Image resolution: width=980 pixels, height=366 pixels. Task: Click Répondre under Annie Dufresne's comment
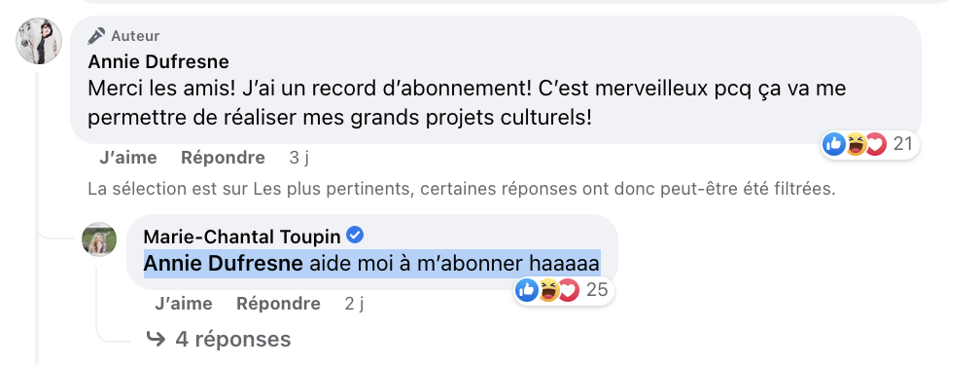224,158
